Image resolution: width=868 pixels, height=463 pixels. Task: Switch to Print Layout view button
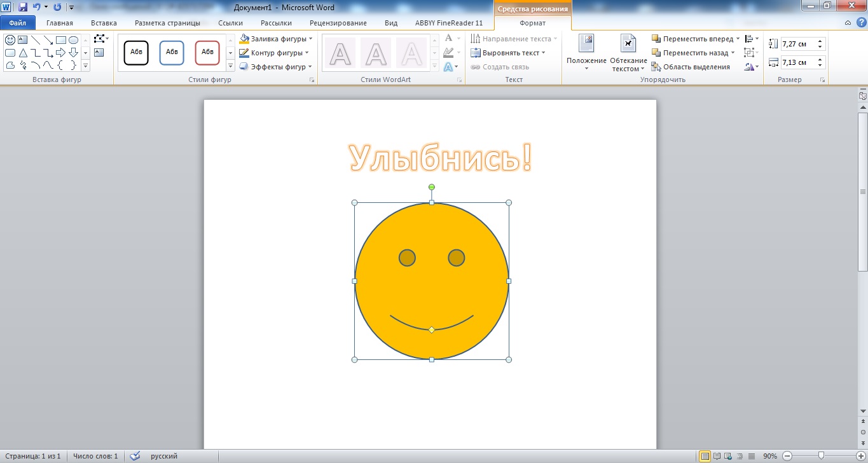[x=705, y=456]
